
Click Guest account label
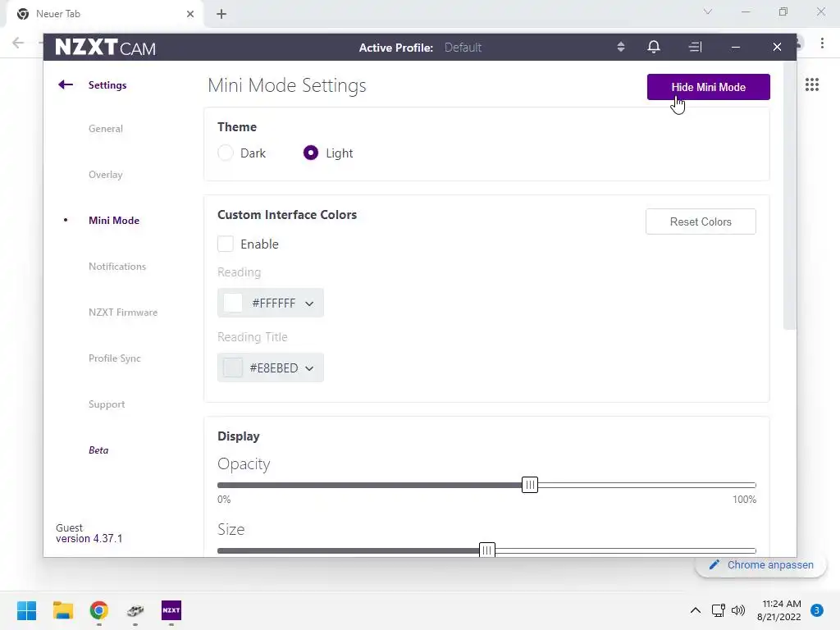(69, 527)
